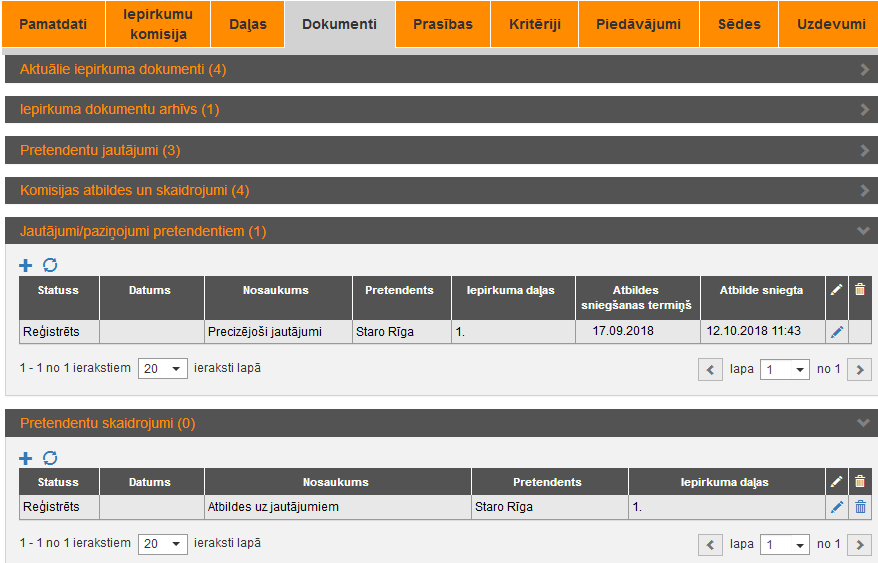
Task: Sort by Atbildes sniegšanas termiņš column
Action: coord(637,297)
